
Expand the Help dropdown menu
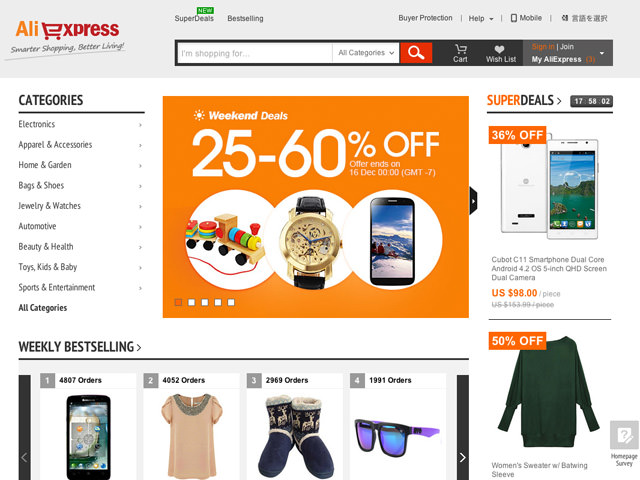pyautogui.click(x=481, y=18)
